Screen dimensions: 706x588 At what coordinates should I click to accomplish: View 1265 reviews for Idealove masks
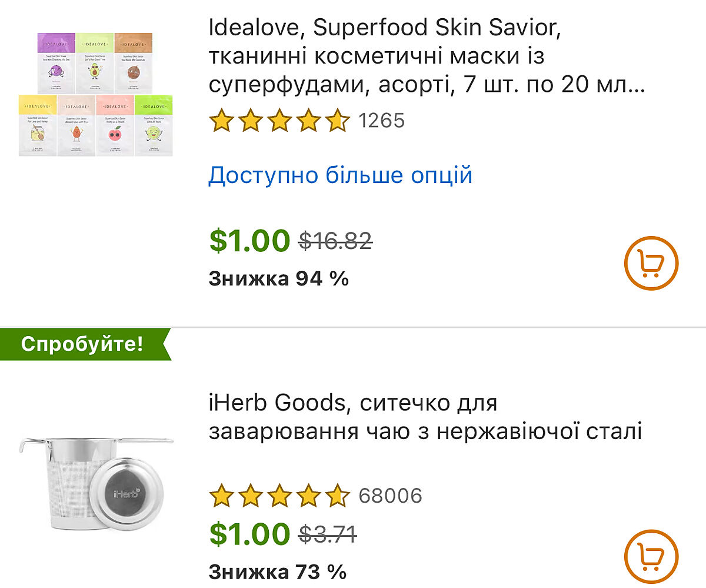pyautogui.click(x=382, y=121)
